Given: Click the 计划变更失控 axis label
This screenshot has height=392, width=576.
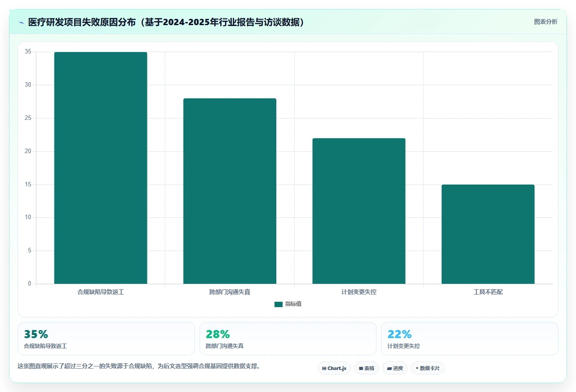Looking at the screenshot, I should 359,292.
